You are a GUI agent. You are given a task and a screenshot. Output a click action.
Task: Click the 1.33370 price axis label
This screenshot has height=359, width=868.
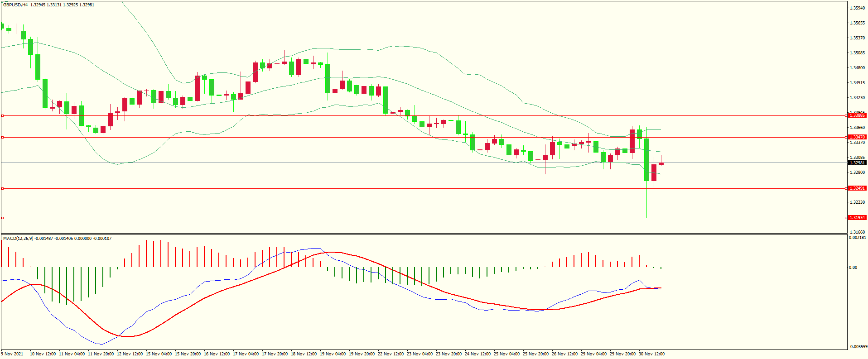pyautogui.click(x=858, y=143)
